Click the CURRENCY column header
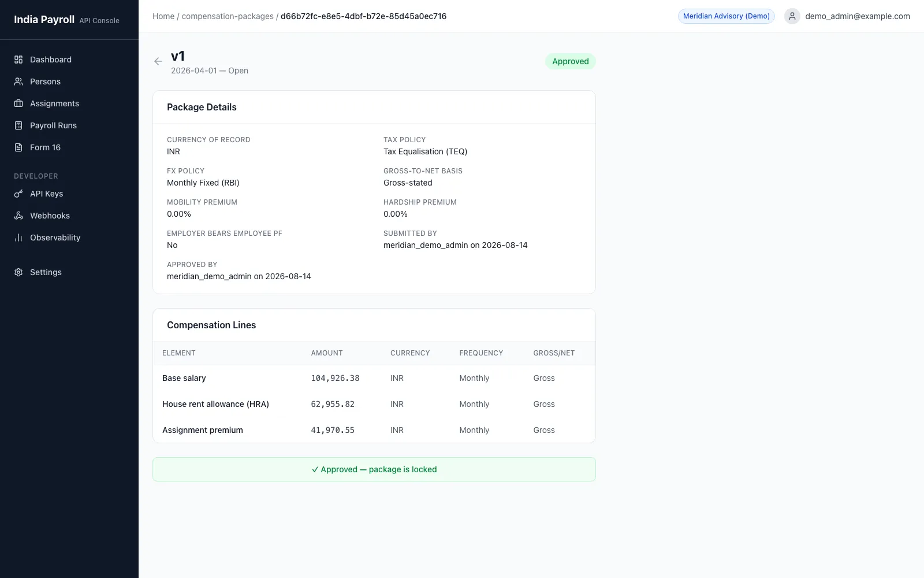The image size is (924, 578). pyautogui.click(x=410, y=353)
